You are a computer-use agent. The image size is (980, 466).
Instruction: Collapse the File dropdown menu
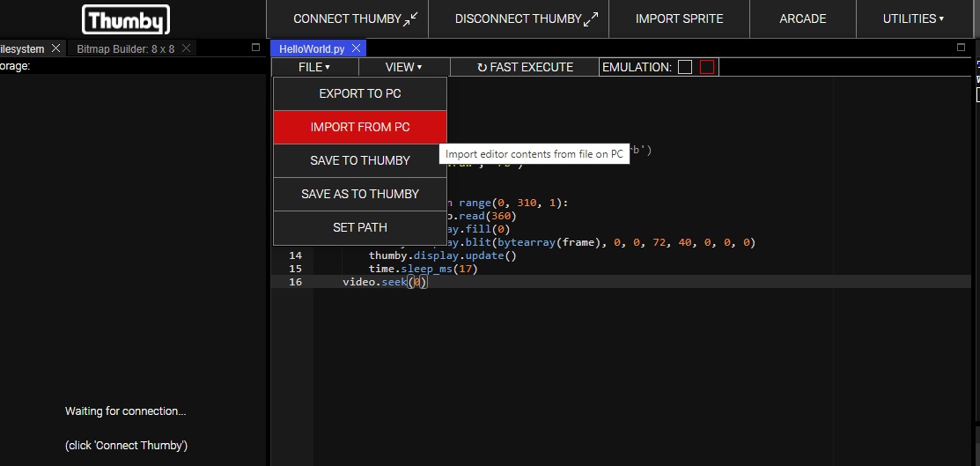coord(314,67)
